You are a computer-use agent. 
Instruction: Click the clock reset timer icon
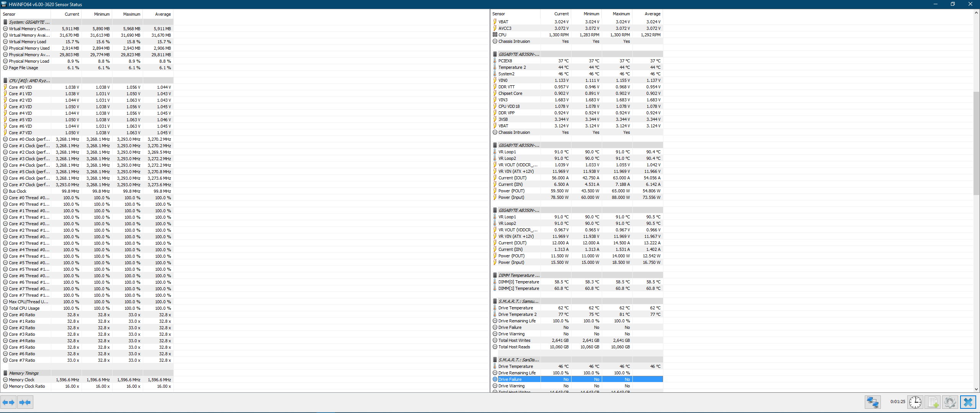click(915, 402)
